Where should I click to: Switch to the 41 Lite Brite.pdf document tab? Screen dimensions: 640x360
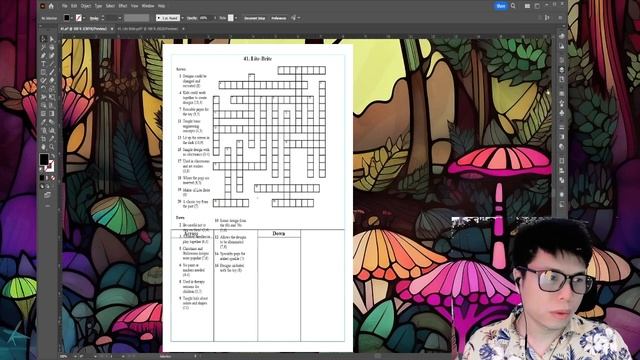148,29
